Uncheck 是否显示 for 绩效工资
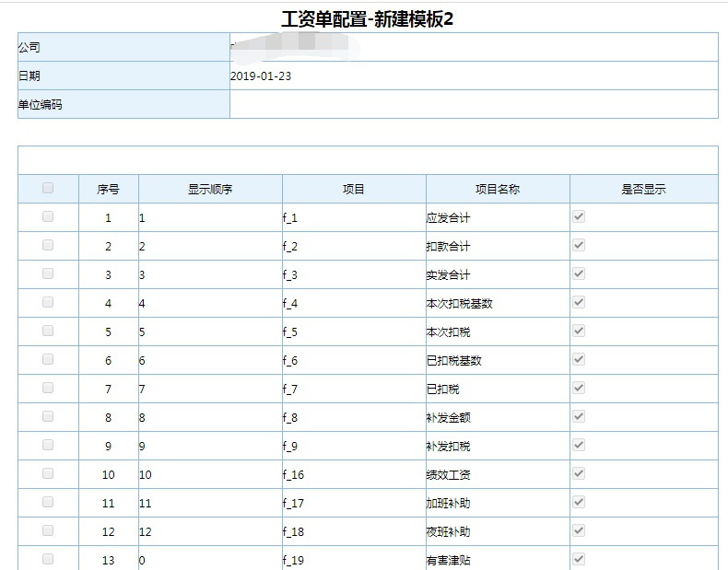 point(579,473)
